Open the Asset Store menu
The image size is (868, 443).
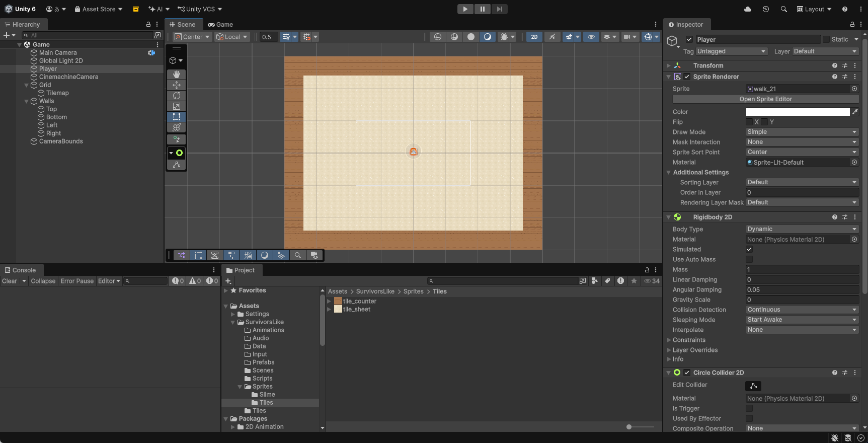pyautogui.click(x=98, y=9)
